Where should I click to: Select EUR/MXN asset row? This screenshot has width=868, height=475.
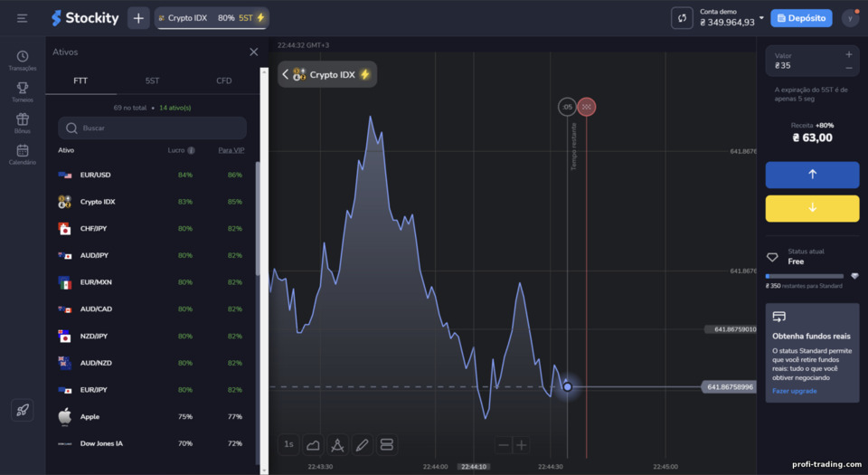(x=151, y=282)
